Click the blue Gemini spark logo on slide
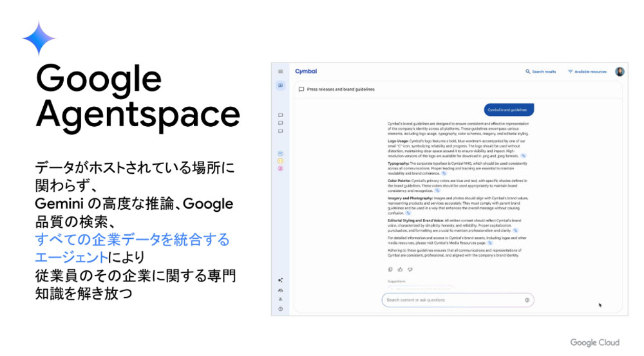This screenshot has height=356, width=644. click(x=39, y=38)
